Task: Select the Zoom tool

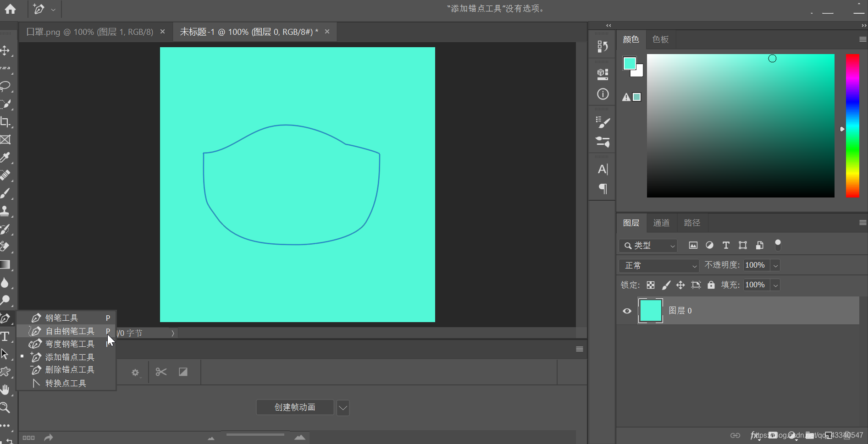Action: coord(6,407)
